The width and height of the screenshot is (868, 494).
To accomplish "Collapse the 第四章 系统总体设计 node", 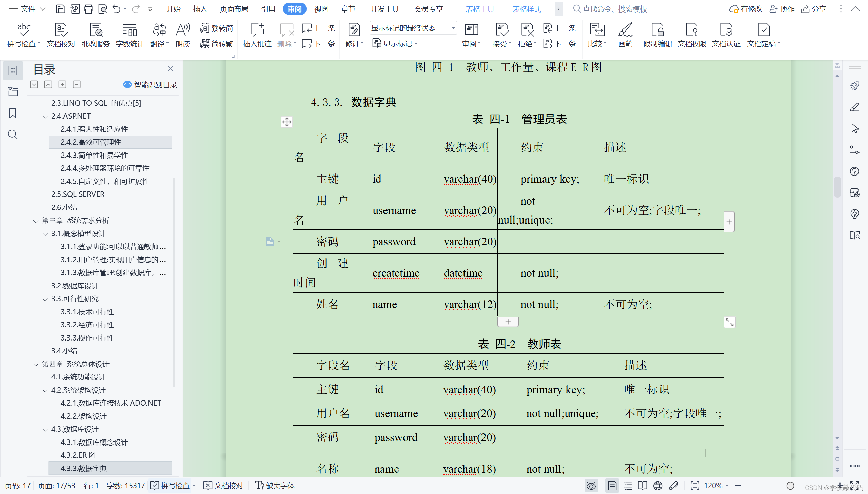I will click(x=36, y=364).
